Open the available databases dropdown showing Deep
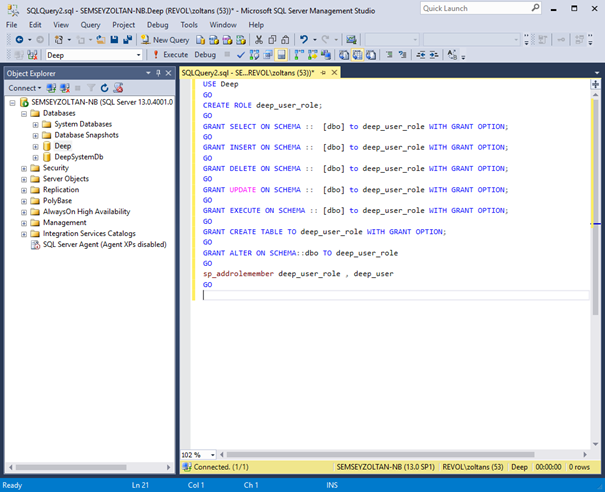Image resolution: width=605 pixels, height=492 pixels. [136, 55]
